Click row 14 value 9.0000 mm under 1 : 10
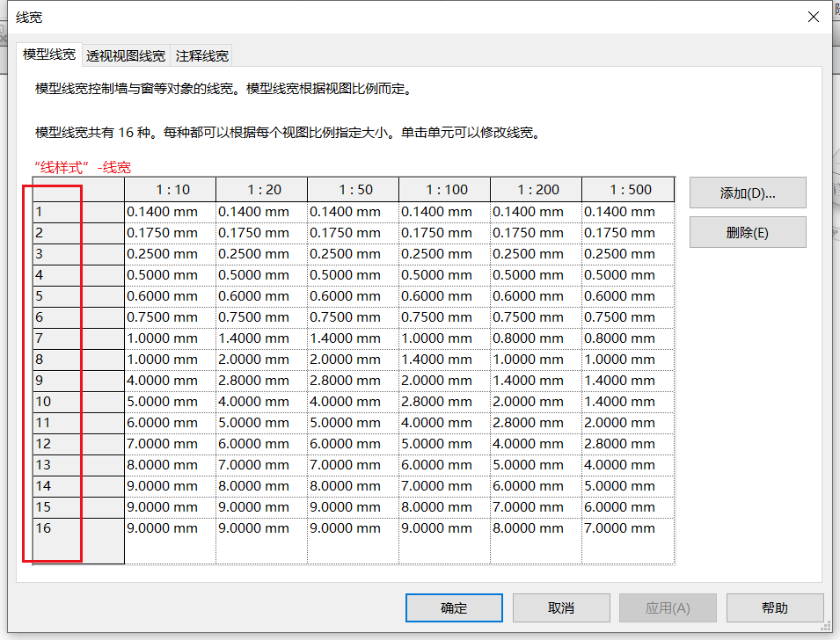 point(171,486)
